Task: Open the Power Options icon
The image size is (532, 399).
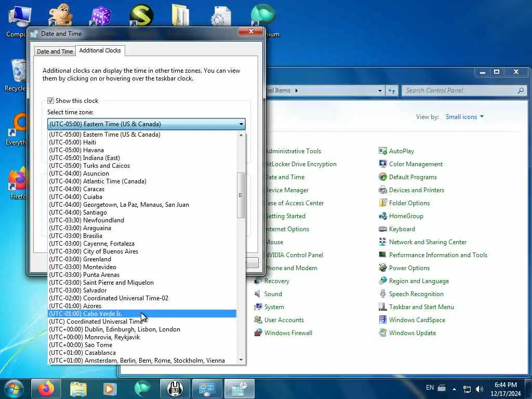Action: pyautogui.click(x=382, y=268)
